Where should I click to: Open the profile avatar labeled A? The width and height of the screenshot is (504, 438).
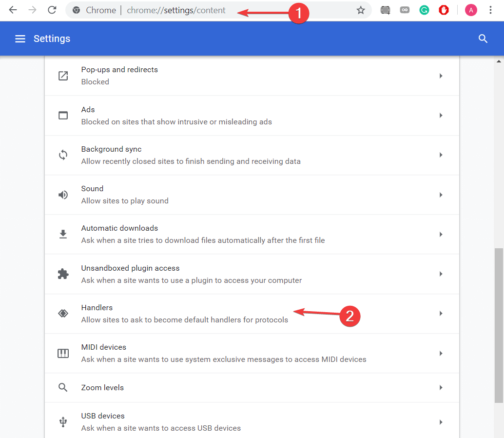[471, 10]
